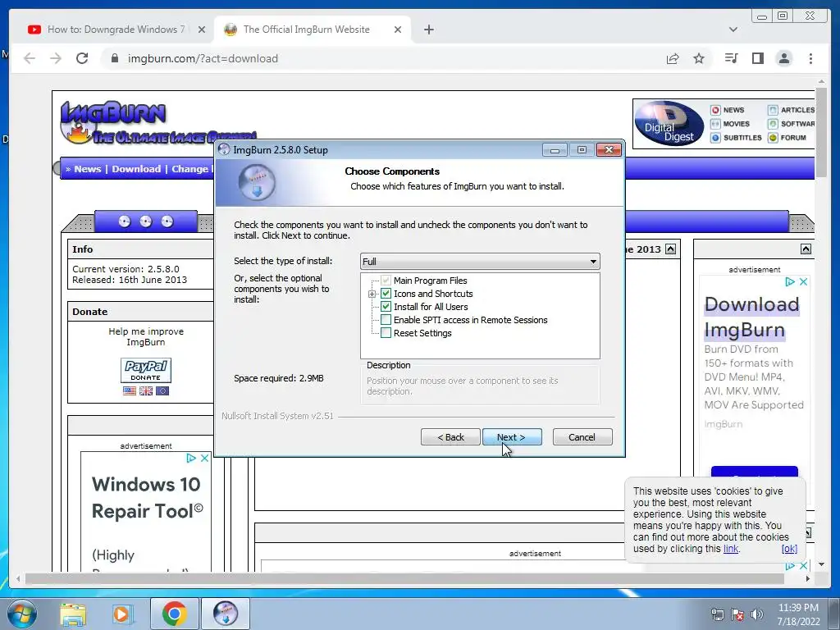Viewport: 840px width, 630px height.
Task: Check the Reset Settings checkbox
Action: point(386,333)
